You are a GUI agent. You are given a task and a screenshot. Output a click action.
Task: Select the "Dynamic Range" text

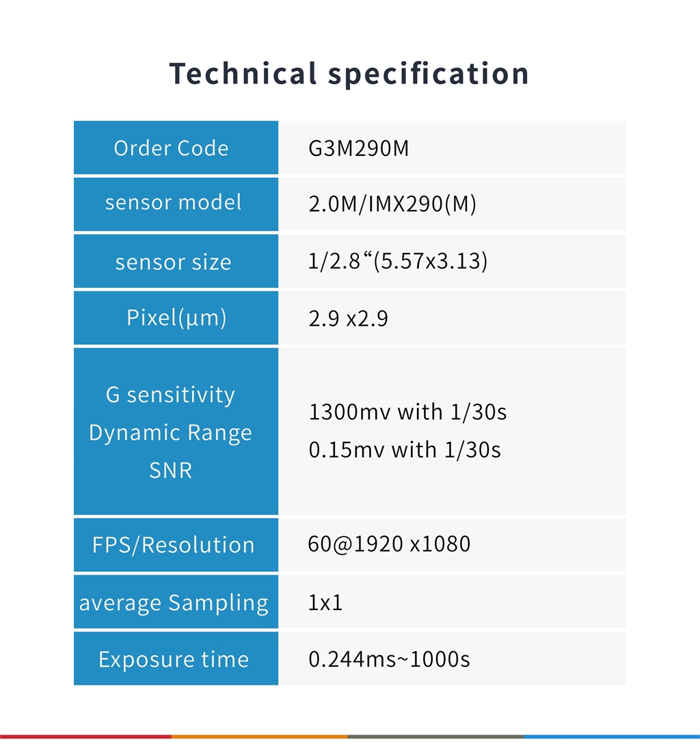coord(170,433)
